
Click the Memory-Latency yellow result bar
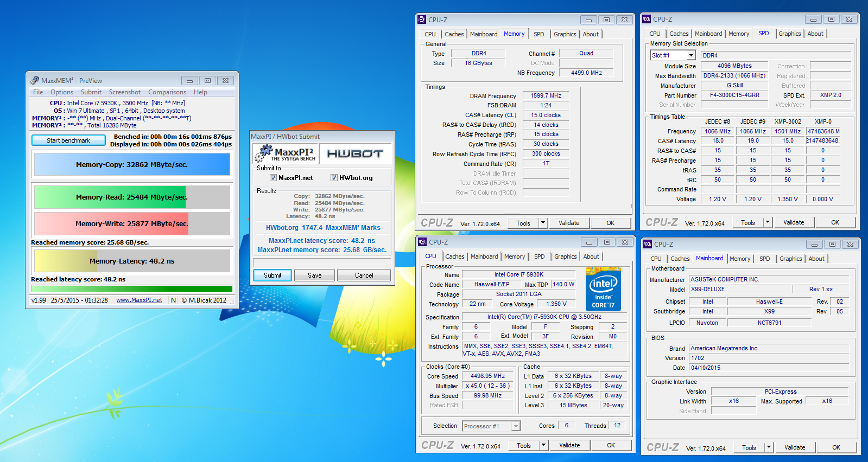[x=132, y=261]
